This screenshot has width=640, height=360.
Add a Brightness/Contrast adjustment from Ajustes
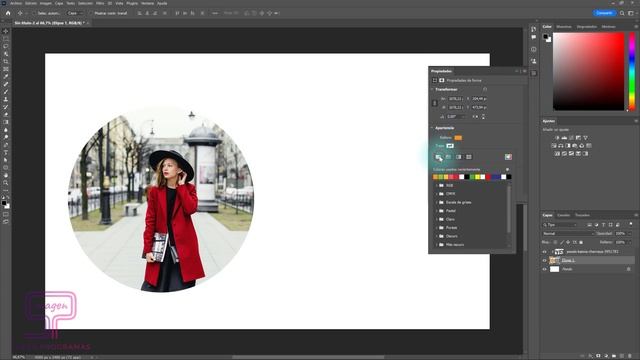click(557, 138)
